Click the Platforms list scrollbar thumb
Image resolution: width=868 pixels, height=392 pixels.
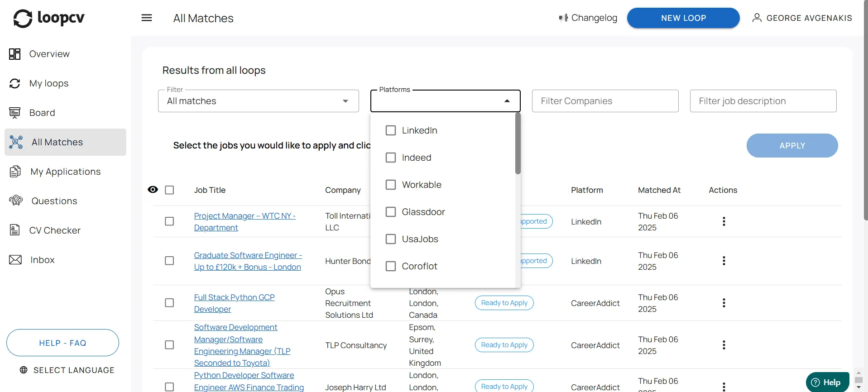pyautogui.click(x=518, y=143)
